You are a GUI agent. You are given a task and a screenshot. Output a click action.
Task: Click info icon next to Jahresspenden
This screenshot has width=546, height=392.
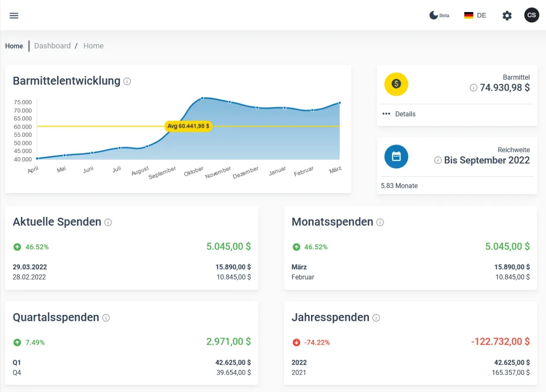(376, 318)
